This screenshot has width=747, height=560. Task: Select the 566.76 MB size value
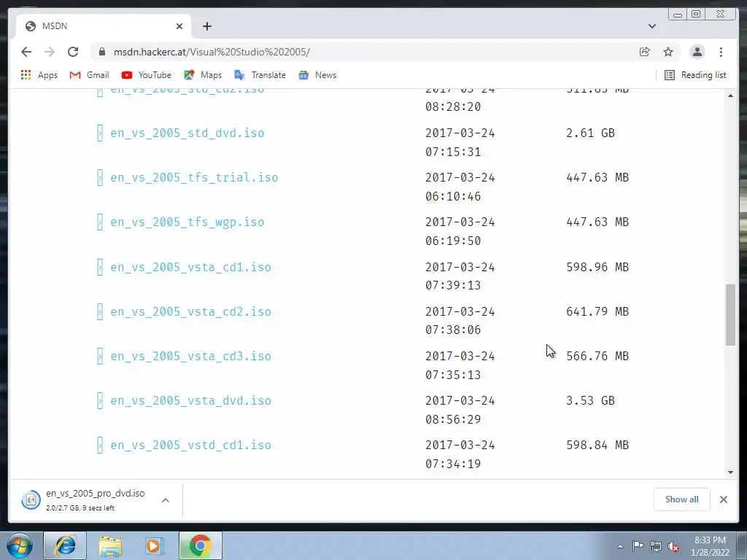click(597, 356)
